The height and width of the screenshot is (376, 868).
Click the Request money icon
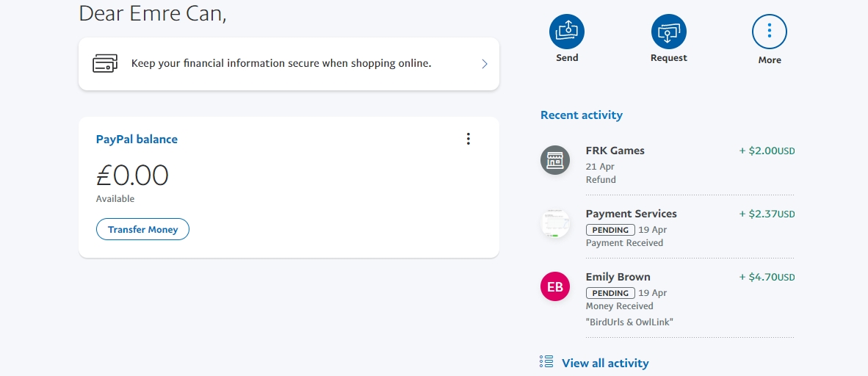tap(669, 32)
